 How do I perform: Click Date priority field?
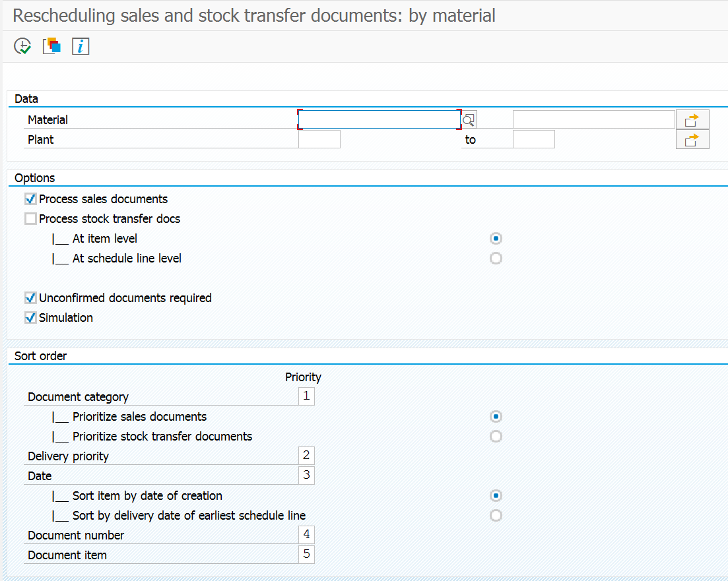(306, 475)
